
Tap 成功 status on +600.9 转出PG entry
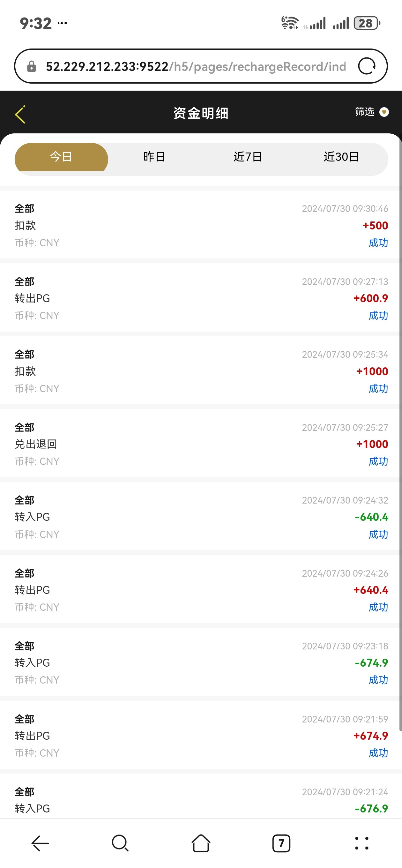pyautogui.click(x=378, y=316)
